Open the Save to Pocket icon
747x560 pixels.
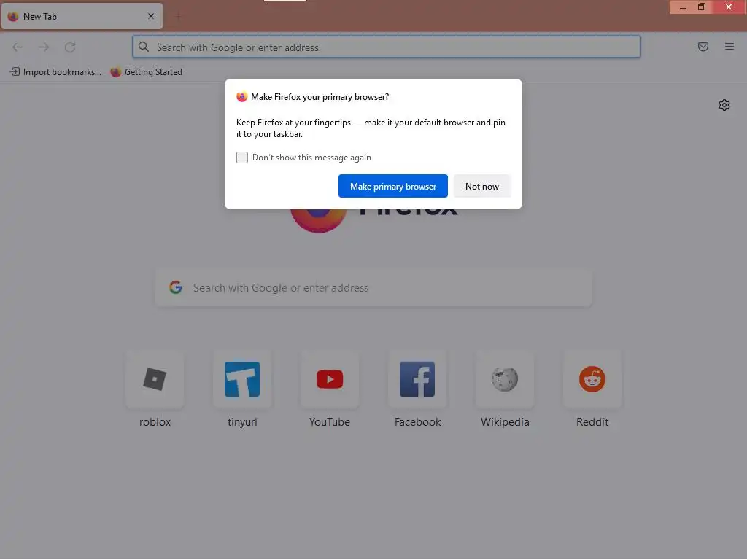(x=703, y=47)
